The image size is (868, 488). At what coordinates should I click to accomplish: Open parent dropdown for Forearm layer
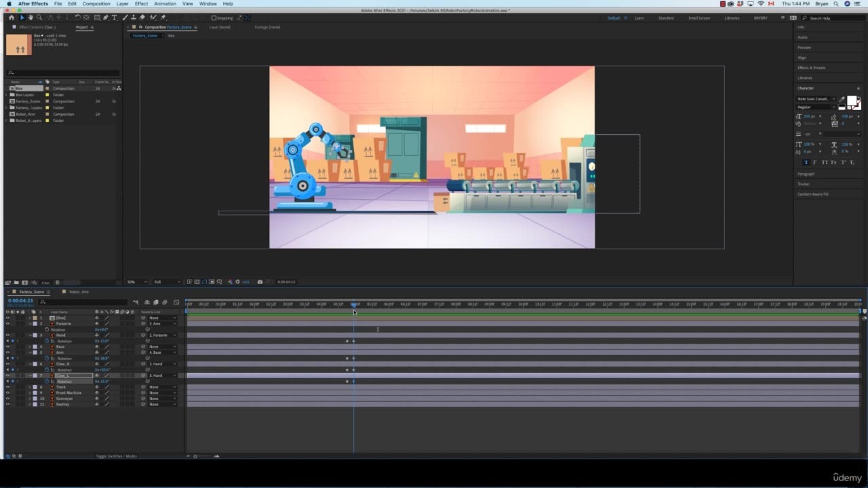[163, 324]
